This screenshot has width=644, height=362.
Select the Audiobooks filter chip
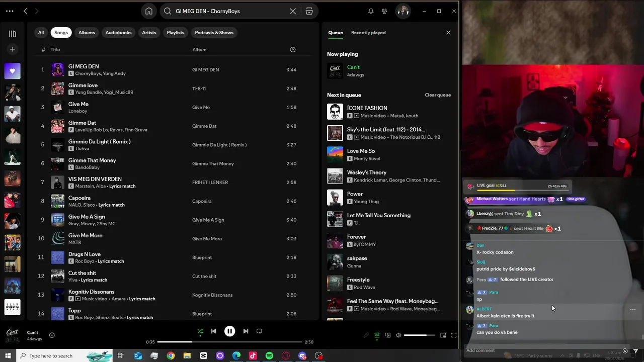tap(118, 33)
